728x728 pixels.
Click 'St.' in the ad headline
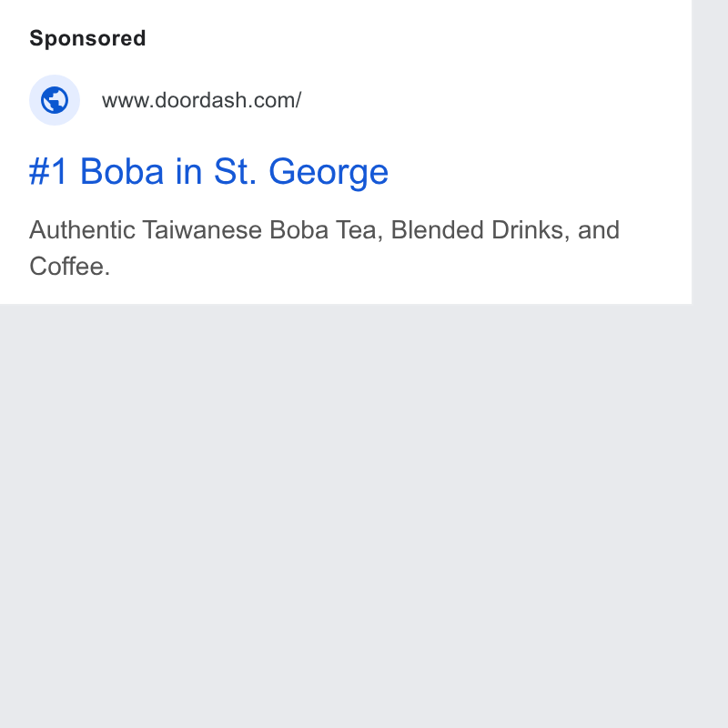pyautogui.click(x=235, y=172)
